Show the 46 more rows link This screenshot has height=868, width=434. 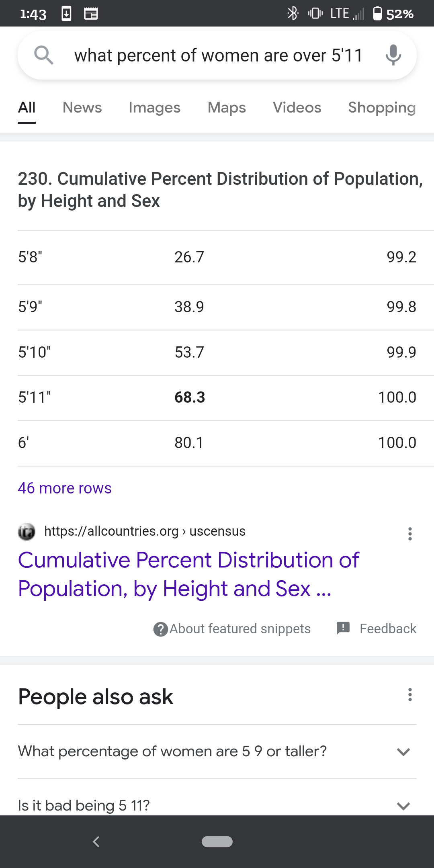65,488
